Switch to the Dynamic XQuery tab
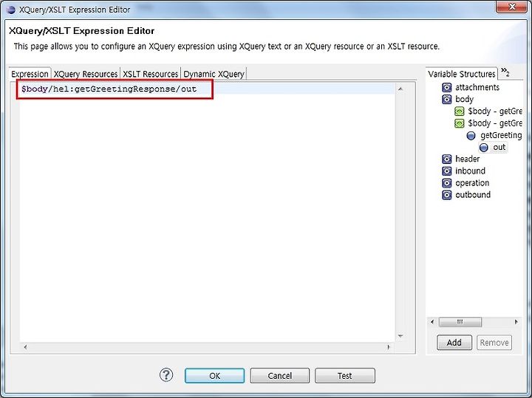Viewport: 532px width, 398px height. (x=214, y=74)
